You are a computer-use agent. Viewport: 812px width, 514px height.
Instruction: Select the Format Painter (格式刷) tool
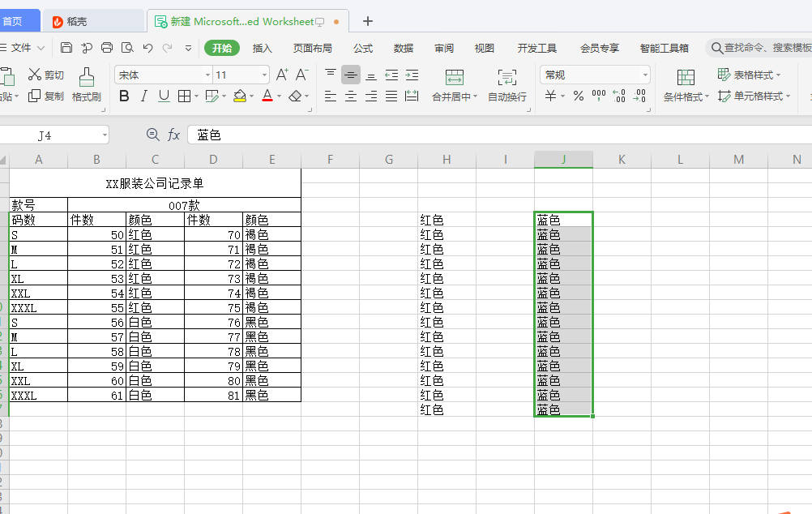pos(87,84)
